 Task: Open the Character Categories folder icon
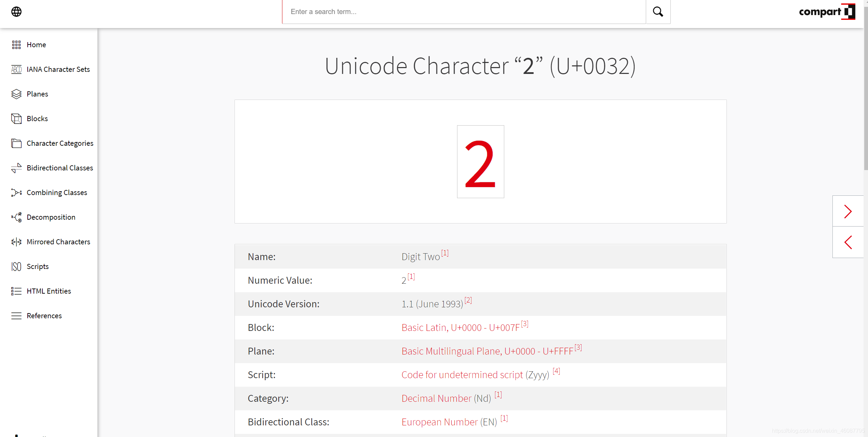(x=16, y=143)
